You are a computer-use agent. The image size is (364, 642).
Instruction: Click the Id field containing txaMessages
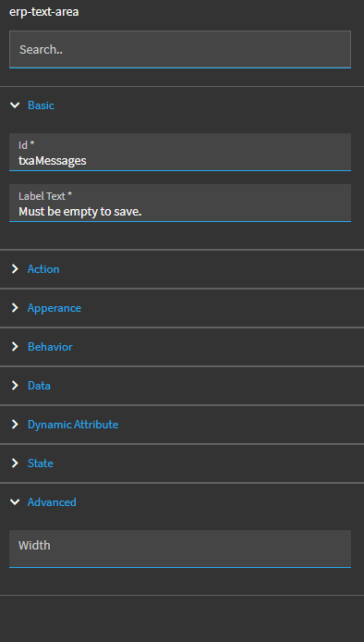tap(180, 152)
